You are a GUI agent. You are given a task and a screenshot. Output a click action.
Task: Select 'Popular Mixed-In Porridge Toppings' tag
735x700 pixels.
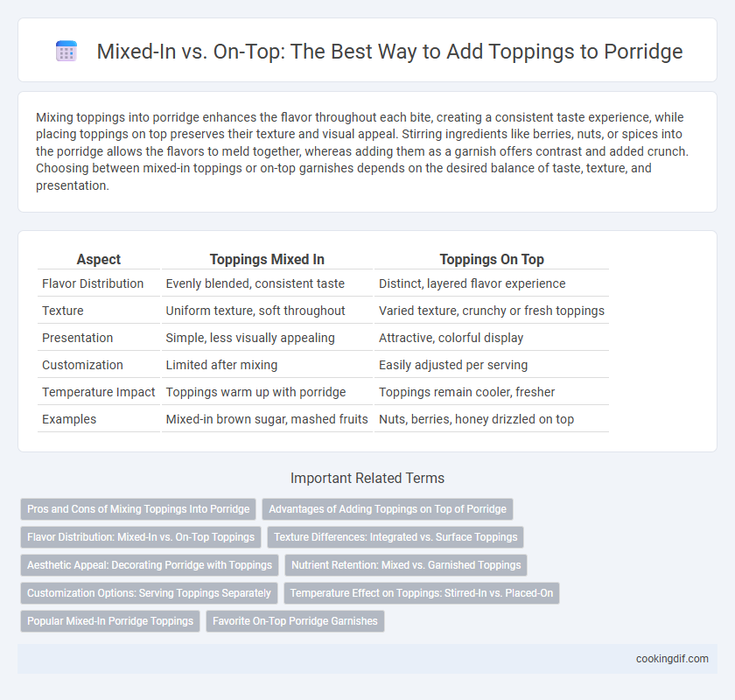click(110, 620)
